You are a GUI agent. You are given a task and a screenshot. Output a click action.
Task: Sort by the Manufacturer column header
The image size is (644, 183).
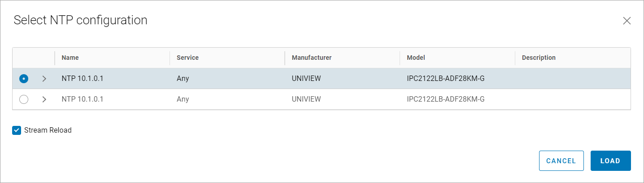(x=312, y=58)
